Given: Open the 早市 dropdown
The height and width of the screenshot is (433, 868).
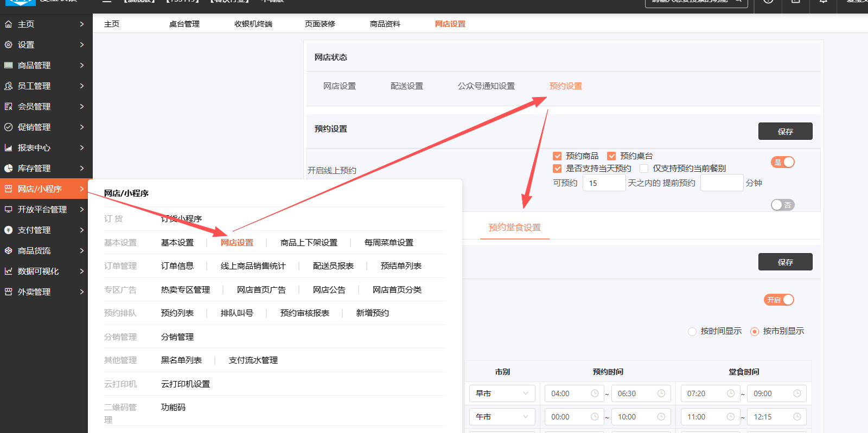Looking at the screenshot, I should [502, 393].
